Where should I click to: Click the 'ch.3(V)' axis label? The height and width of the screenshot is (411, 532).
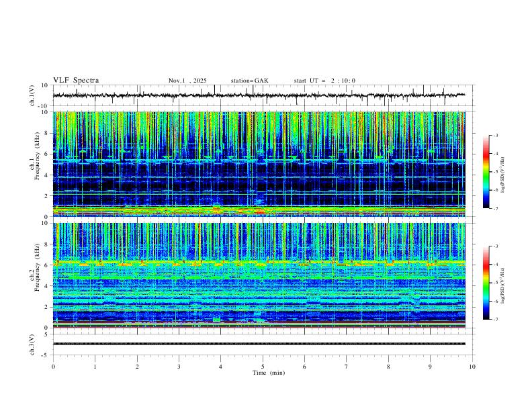pyautogui.click(x=32, y=345)
